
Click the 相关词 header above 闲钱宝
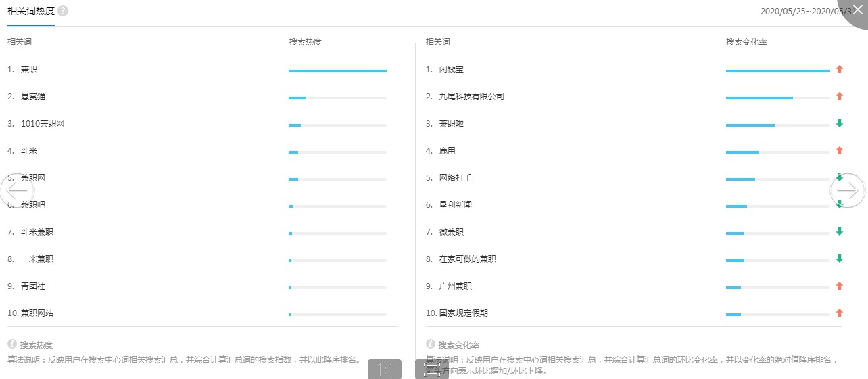coord(438,42)
